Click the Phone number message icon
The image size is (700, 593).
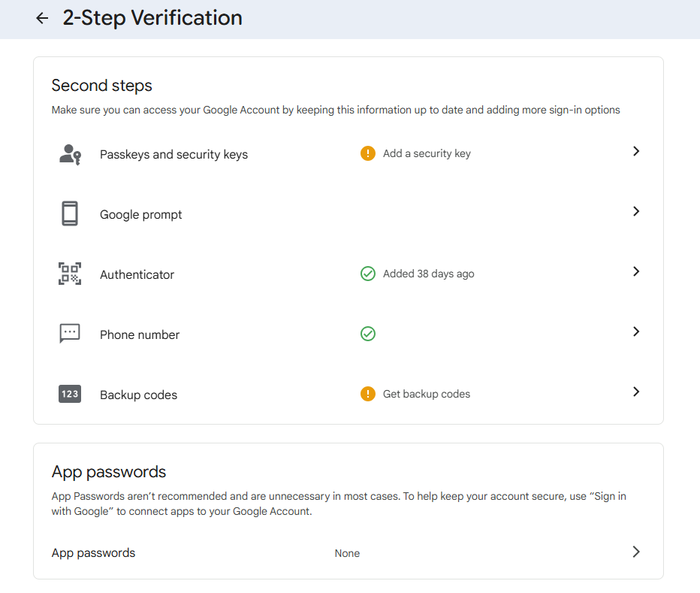point(70,333)
